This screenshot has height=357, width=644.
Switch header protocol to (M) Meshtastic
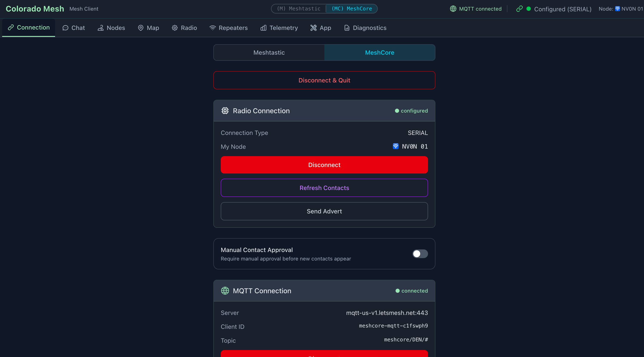pyautogui.click(x=299, y=9)
